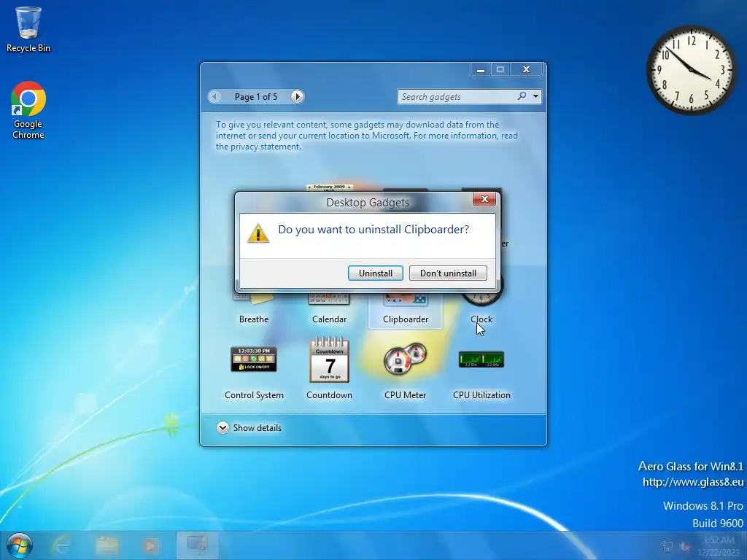Open the Start menu orb

[20, 545]
